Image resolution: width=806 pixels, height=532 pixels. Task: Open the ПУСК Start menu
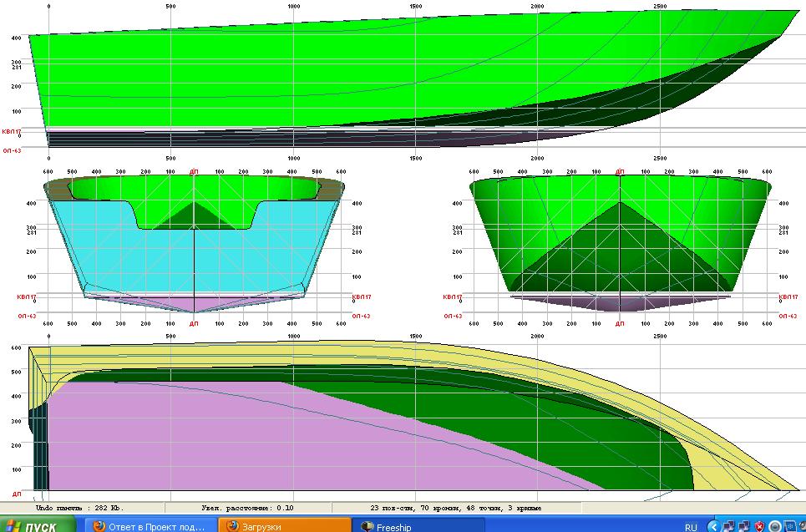38,526
